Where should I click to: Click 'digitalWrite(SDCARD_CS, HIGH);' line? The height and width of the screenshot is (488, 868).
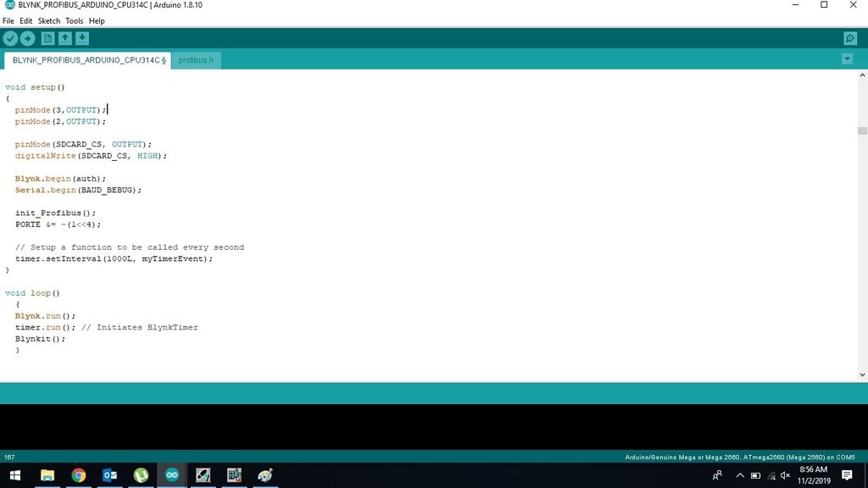(x=91, y=156)
